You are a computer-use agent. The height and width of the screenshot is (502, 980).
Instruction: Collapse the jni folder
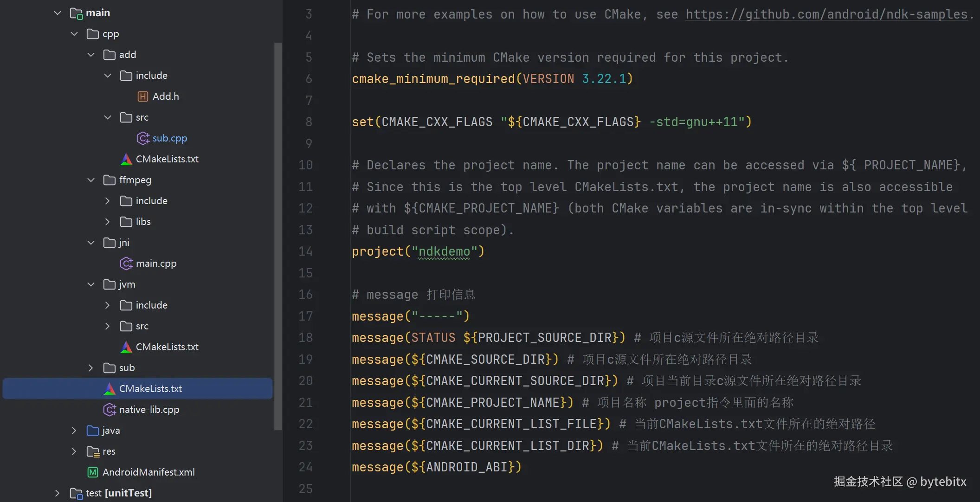click(x=91, y=243)
